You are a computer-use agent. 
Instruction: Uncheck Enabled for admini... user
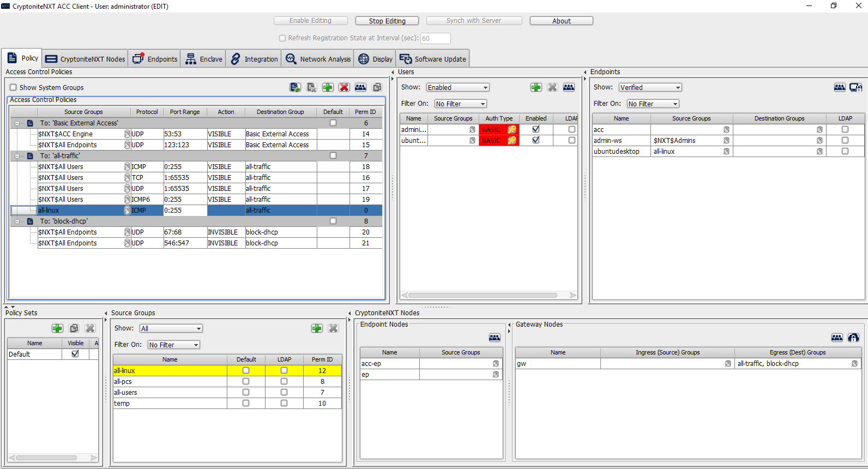(536, 130)
